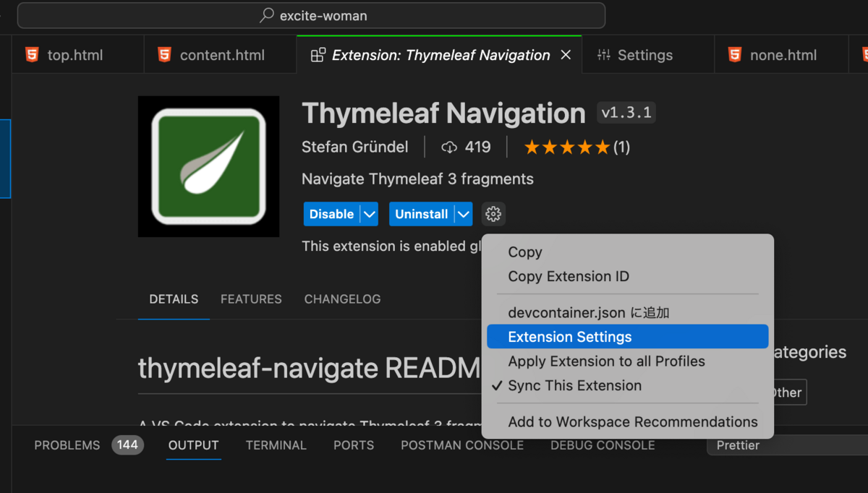Click the (1) rating count

point(621,147)
